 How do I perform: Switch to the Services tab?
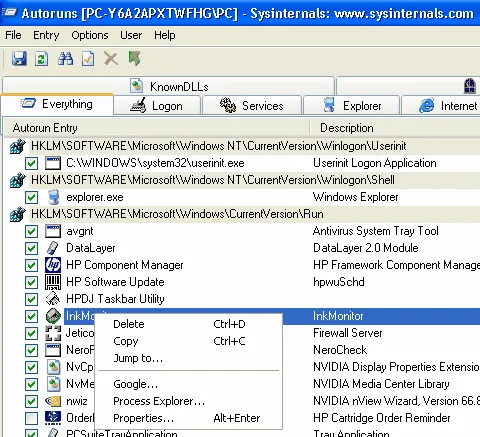(252, 106)
